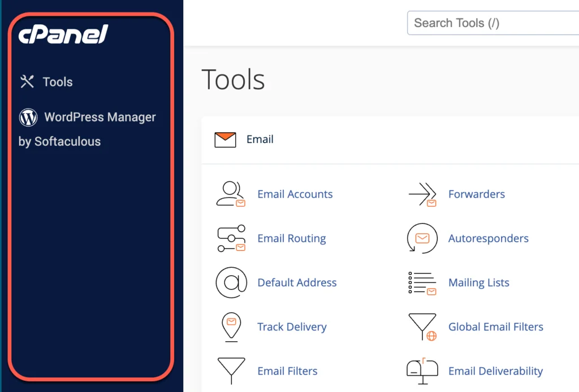This screenshot has width=579, height=392.
Task: Click the Email Routing icon
Action: (231, 238)
